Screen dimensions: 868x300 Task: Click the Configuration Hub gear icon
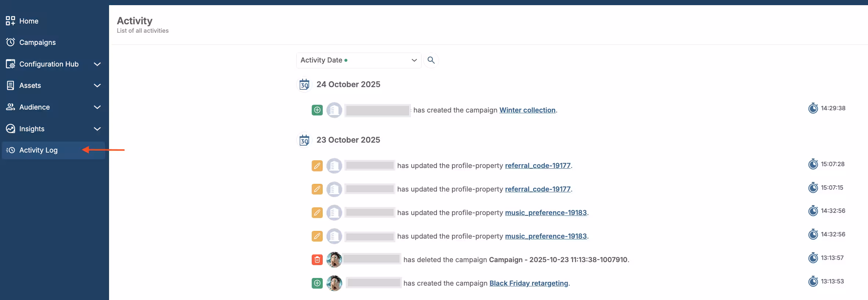[10, 64]
